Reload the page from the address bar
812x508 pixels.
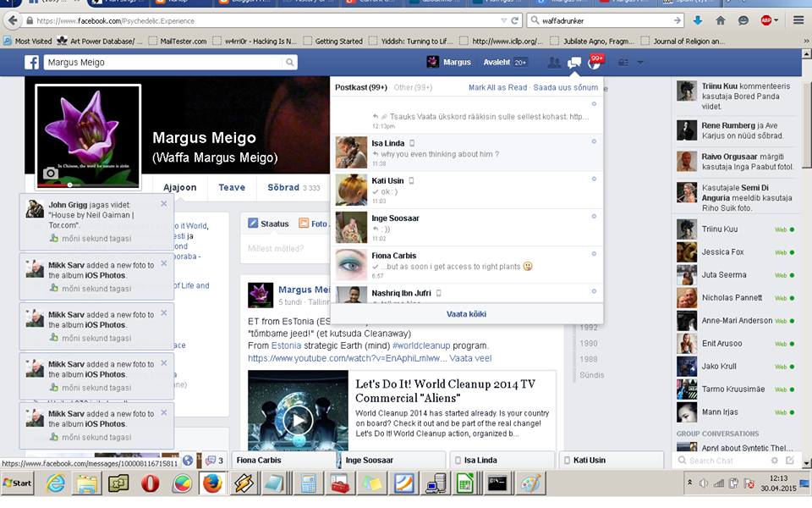[515, 20]
